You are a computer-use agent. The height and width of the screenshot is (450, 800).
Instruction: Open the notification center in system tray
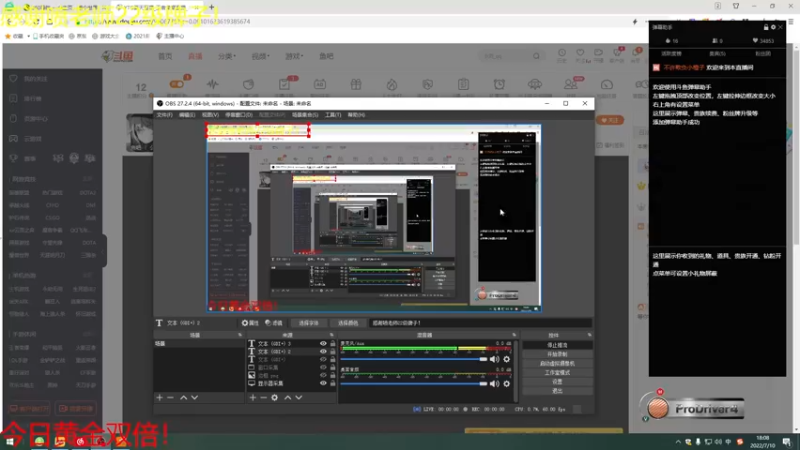tap(786, 442)
